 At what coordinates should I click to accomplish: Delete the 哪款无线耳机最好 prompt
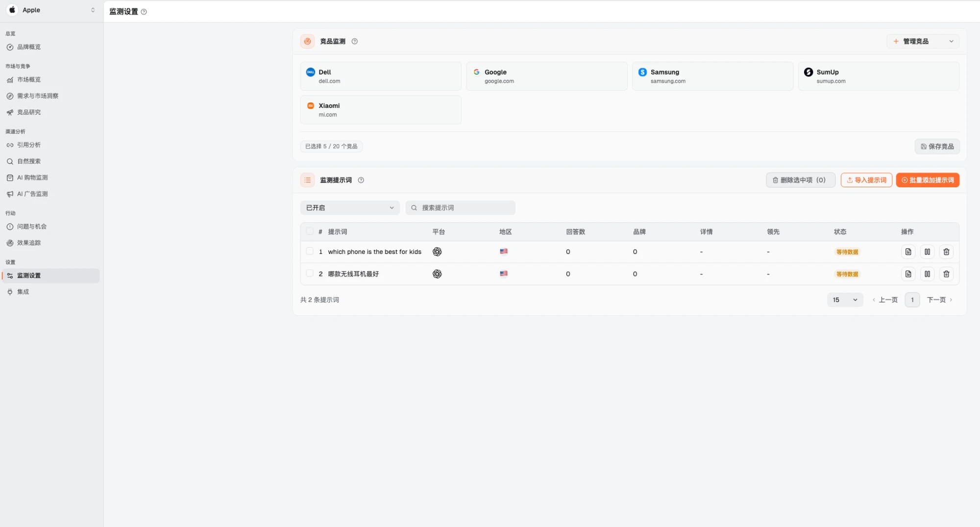point(946,274)
